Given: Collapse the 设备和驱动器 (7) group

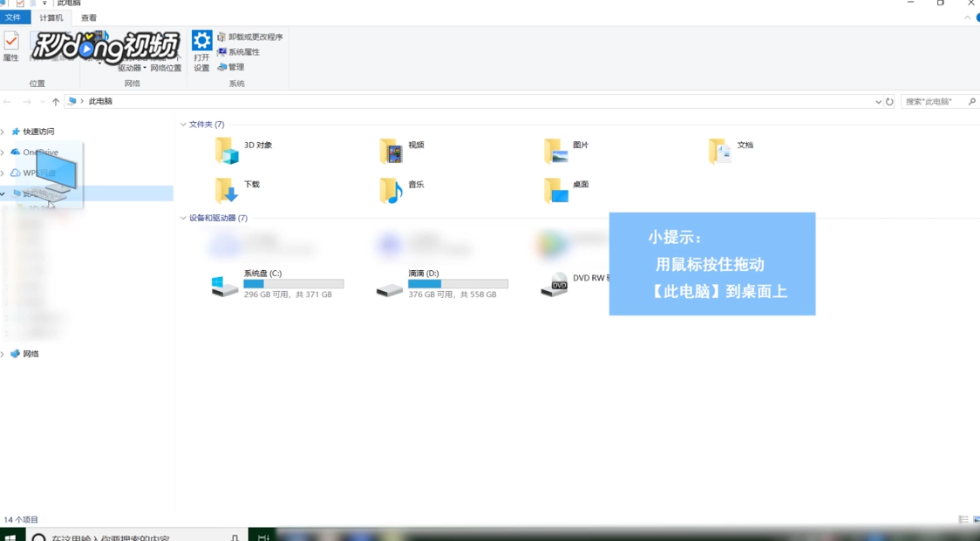Looking at the screenshot, I should (183, 218).
